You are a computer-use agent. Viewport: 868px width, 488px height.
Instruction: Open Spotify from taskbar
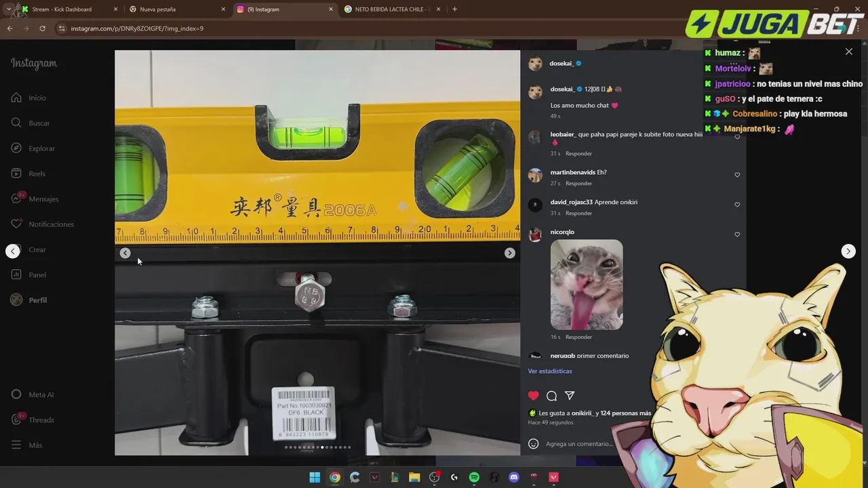(474, 477)
